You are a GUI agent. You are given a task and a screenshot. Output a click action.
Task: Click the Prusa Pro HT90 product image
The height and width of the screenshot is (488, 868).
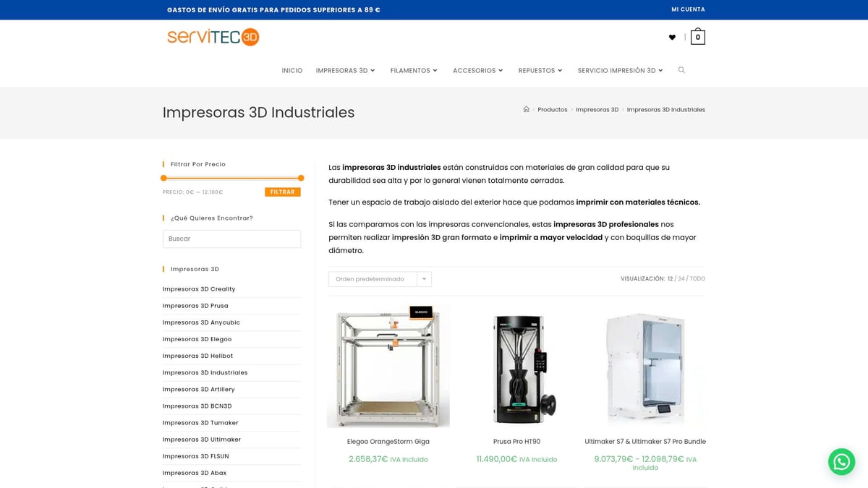click(516, 367)
